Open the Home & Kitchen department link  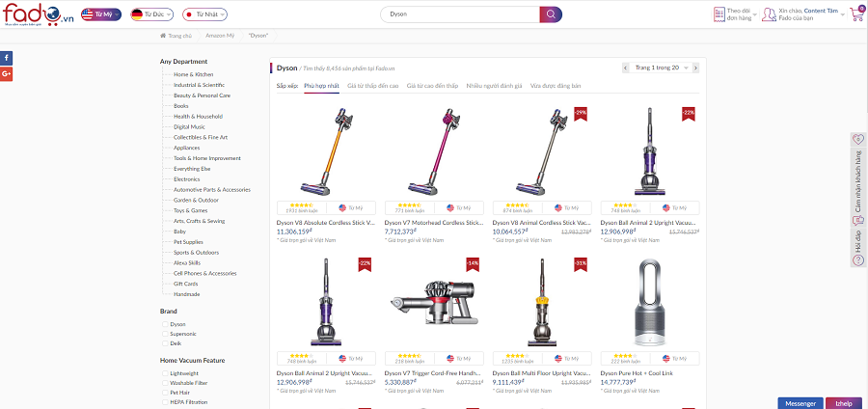coord(193,74)
